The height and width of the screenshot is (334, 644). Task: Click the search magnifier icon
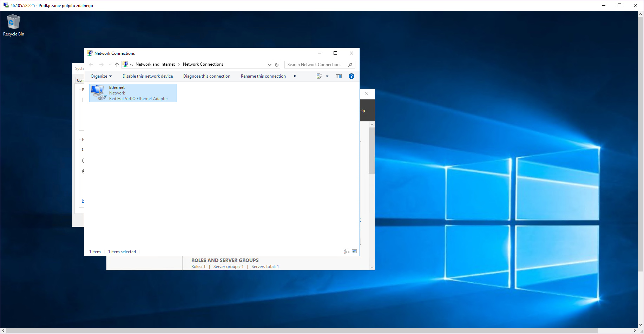click(x=350, y=65)
